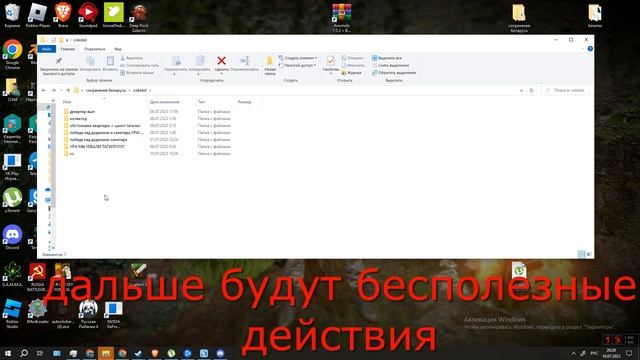640x360 pixels.
Task: Open the recent locations dropdown beside Forward
Action: 61,90
